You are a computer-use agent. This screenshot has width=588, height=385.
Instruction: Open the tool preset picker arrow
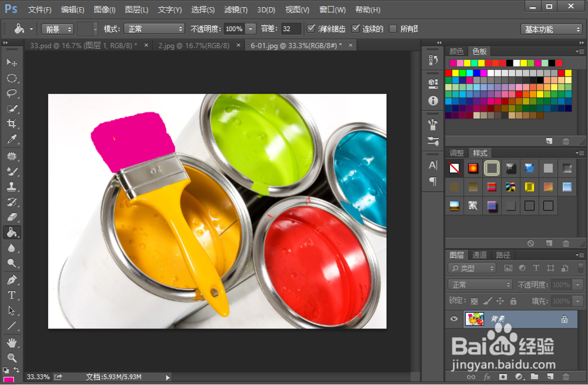tap(32, 29)
